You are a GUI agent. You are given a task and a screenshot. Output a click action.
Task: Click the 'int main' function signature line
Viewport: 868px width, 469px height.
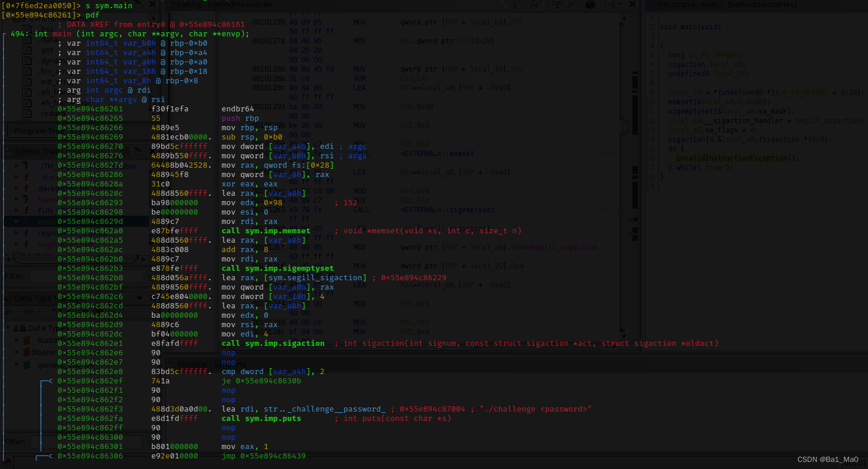(130, 33)
